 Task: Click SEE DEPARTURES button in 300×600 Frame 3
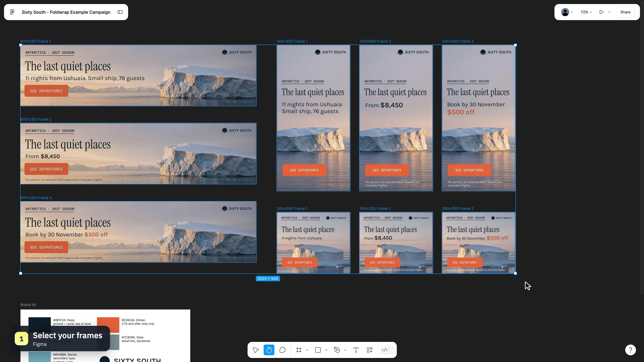click(x=470, y=170)
